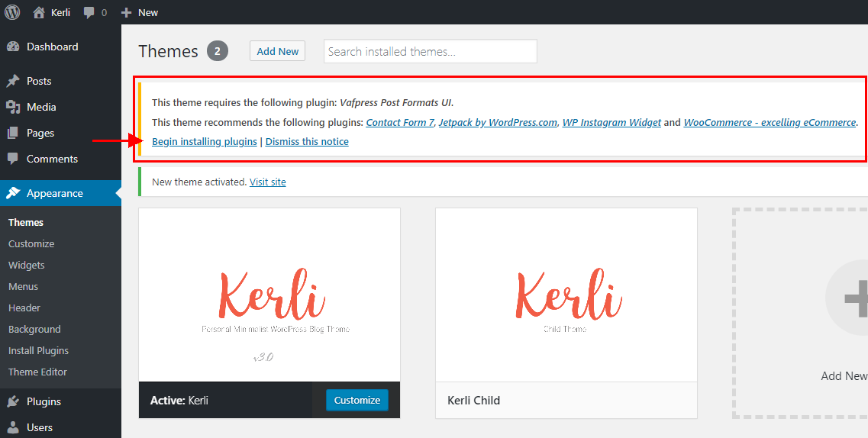Open Menus under Appearance
This screenshot has height=438, width=868.
click(x=23, y=286)
